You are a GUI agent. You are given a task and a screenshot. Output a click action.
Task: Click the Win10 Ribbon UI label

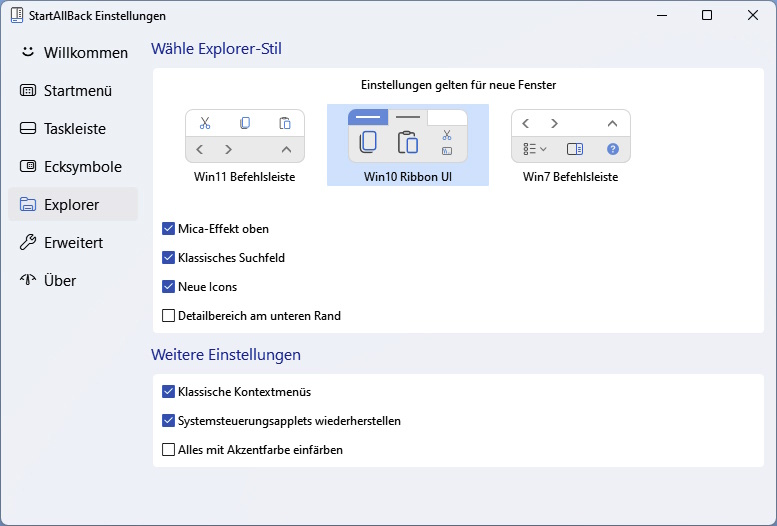pos(408,177)
